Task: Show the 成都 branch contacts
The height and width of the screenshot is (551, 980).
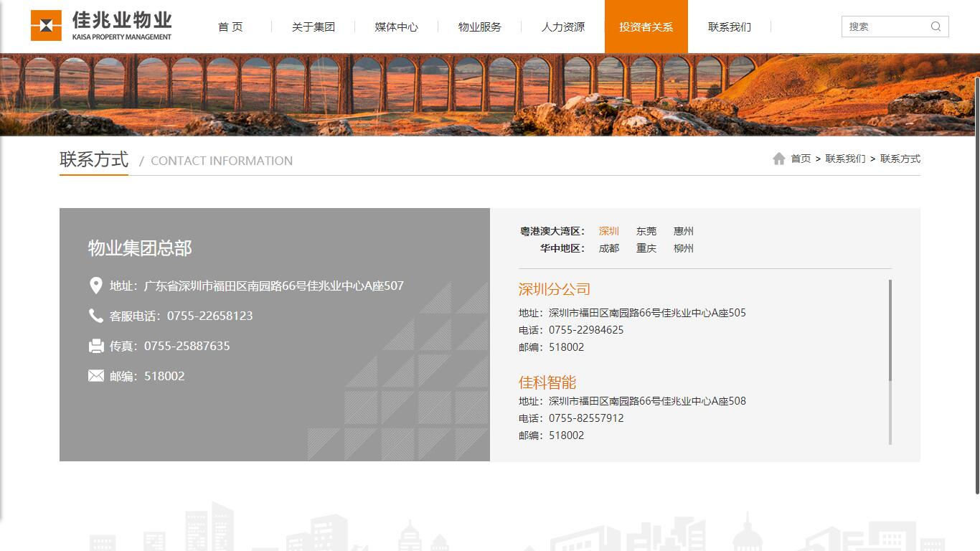Action: 608,248
